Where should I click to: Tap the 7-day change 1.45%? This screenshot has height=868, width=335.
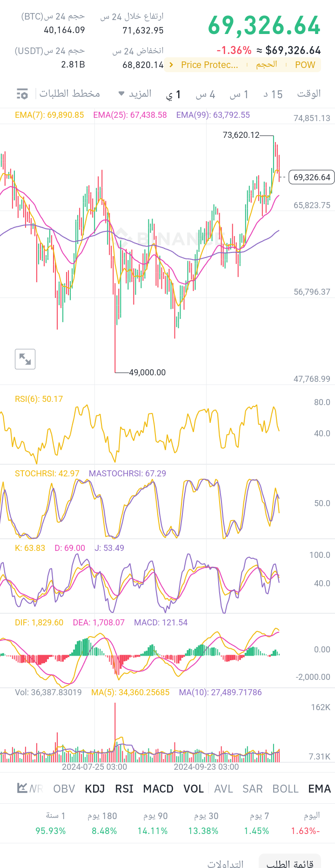point(256,831)
